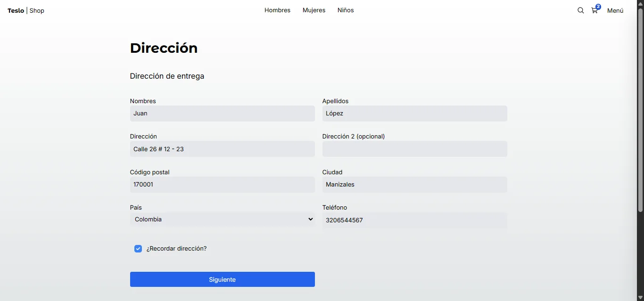Focus the Código postal input
Image resolution: width=644 pixels, height=301 pixels.
pos(222,185)
